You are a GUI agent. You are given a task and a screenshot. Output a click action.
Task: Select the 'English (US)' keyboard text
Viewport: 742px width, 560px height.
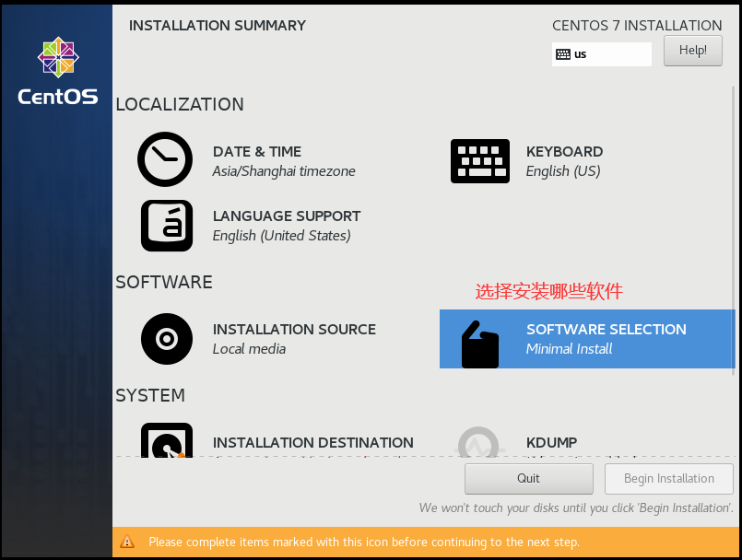click(562, 171)
